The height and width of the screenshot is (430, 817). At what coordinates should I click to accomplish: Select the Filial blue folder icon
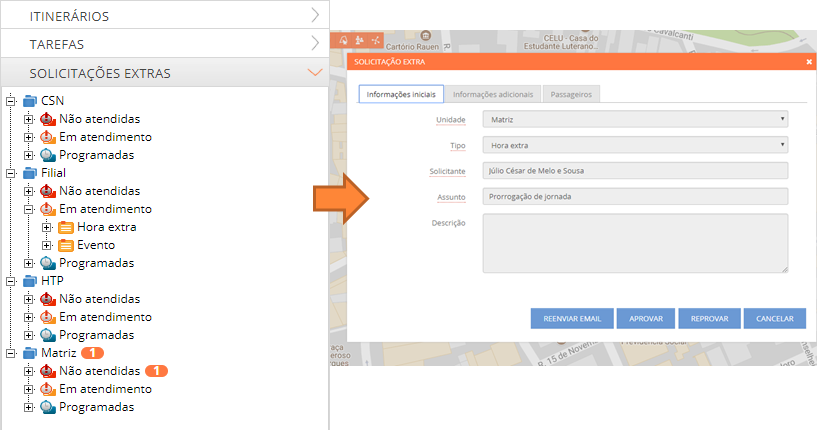tap(30, 173)
